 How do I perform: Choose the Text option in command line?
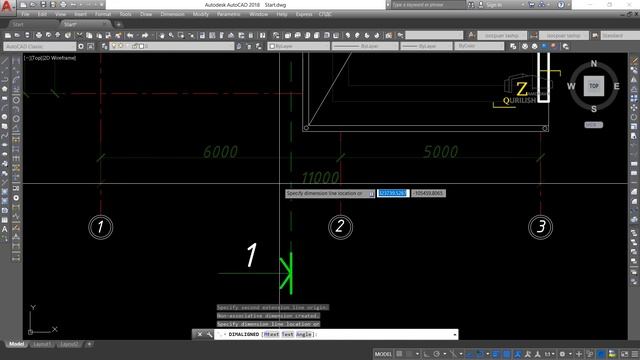[x=288, y=334]
